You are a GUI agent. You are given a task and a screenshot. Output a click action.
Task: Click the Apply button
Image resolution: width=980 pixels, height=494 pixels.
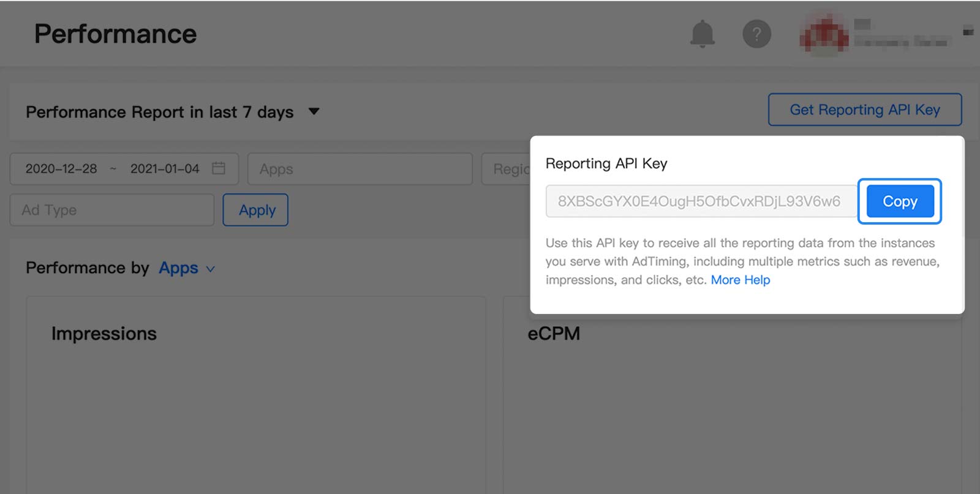(x=255, y=210)
